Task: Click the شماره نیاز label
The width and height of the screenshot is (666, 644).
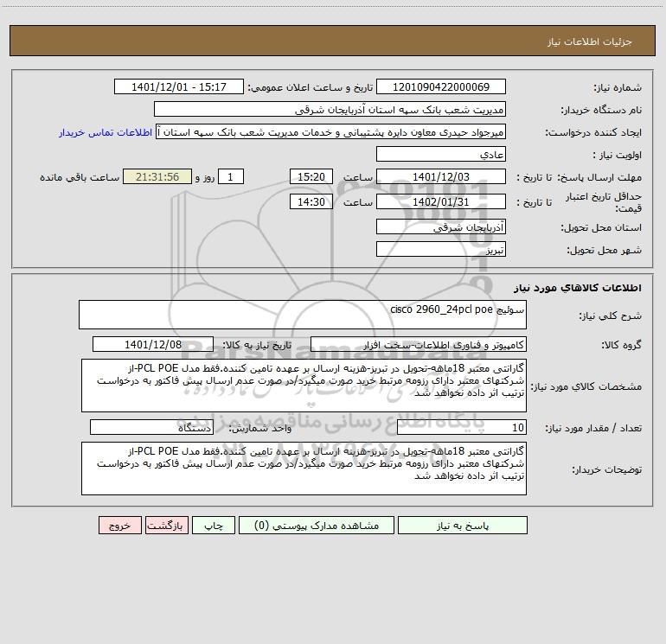Action: 618,87
